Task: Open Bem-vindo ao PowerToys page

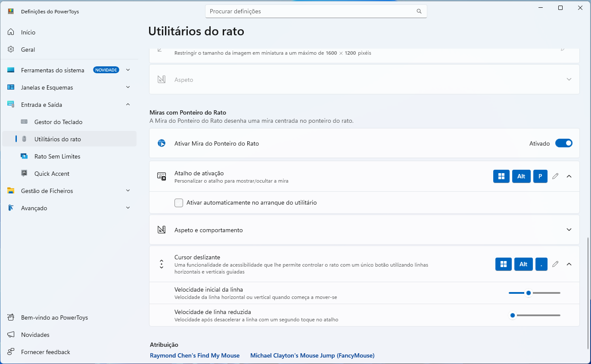Action: click(x=54, y=317)
